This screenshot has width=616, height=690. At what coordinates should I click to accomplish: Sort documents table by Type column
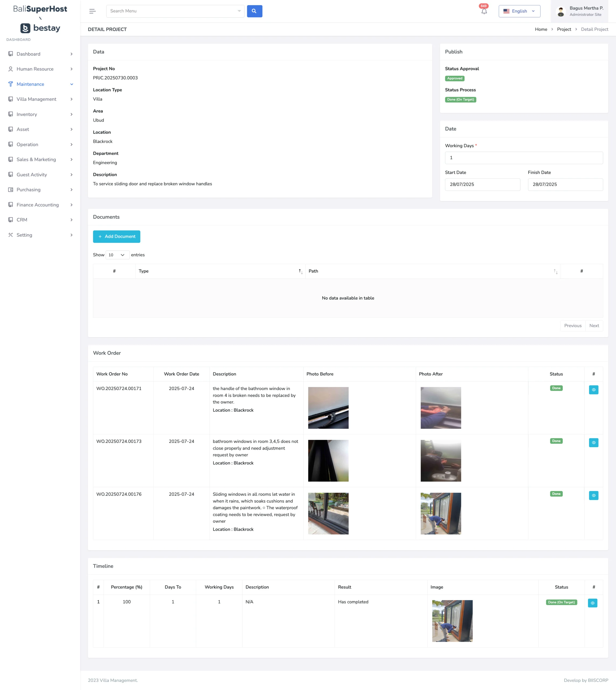(220, 271)
